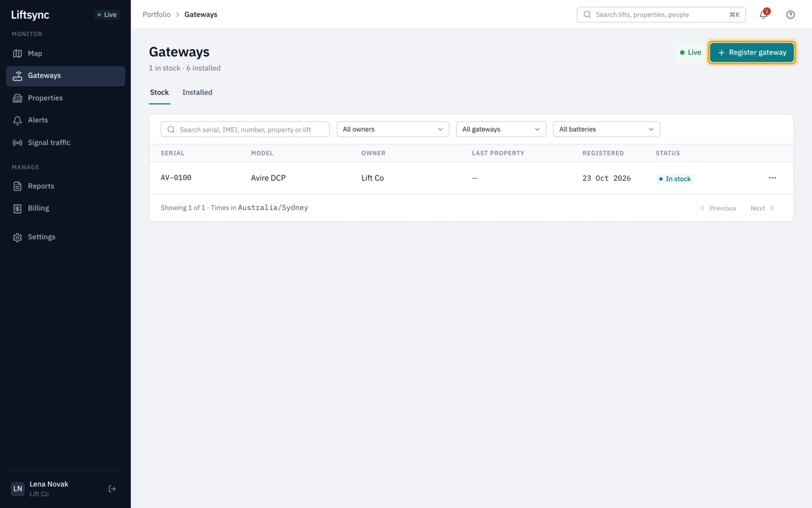The width and height of the screenshot is (812, 508).
Task: Focus the global search lifts field
Action: (x=661, y=15)
